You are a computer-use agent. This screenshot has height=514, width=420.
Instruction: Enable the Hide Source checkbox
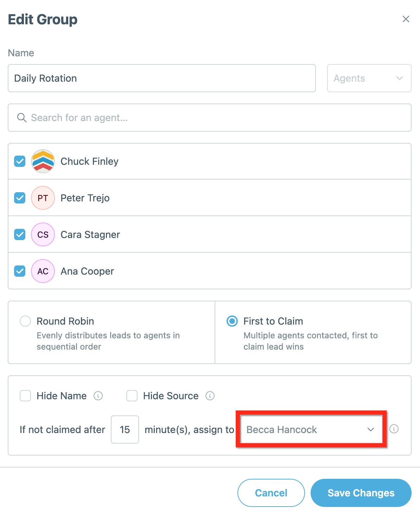(132, 396)
